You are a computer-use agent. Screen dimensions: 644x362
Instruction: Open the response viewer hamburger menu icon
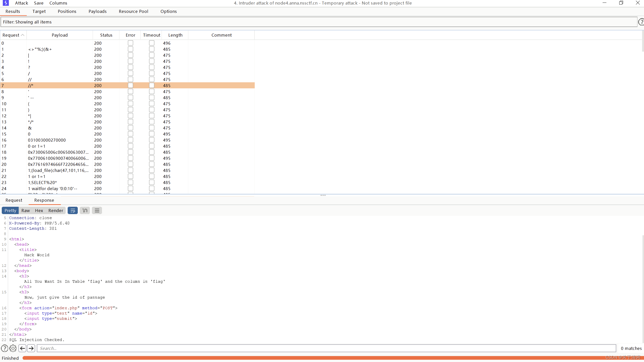coord(97,210)
